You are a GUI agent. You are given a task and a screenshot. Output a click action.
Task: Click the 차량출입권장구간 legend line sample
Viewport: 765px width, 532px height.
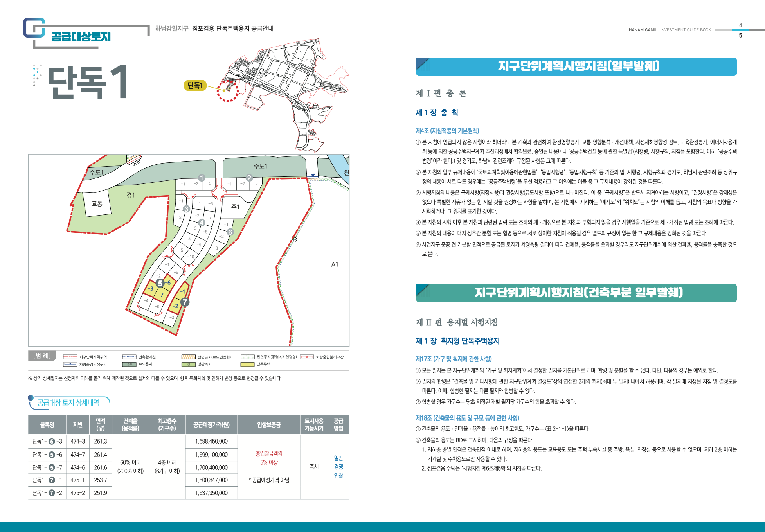click(x=70, y=364)
